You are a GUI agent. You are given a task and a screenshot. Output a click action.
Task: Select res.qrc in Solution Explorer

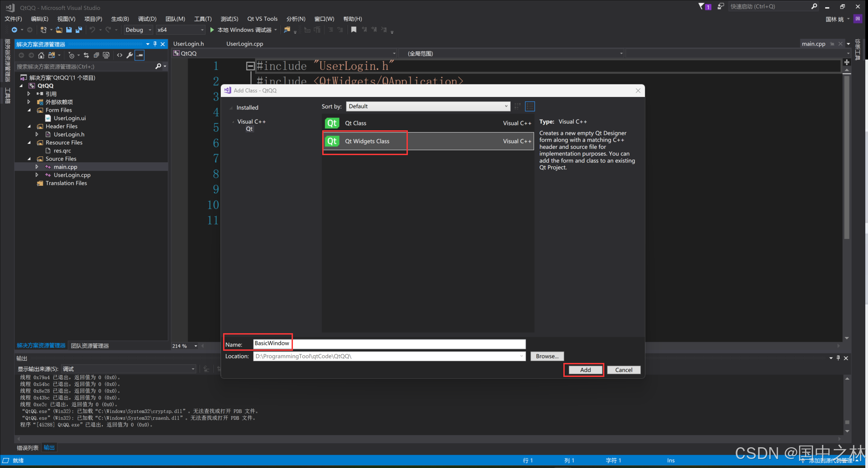coord(62,151)
